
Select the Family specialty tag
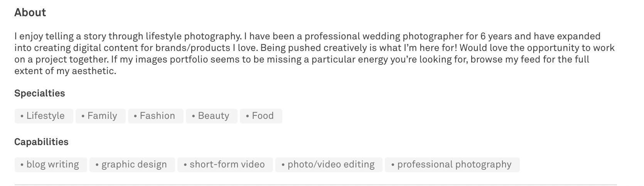pos(101,116)
